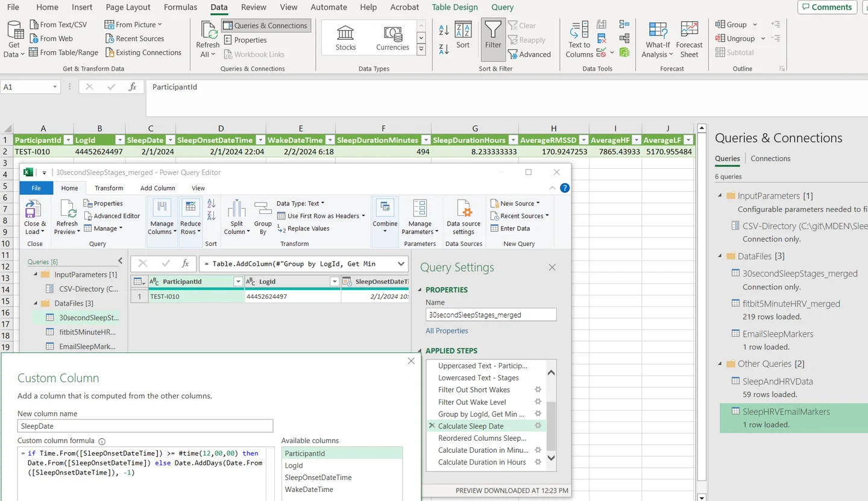Close the Custom Column dialog
The image size is (868, 501).
point(411,361)
